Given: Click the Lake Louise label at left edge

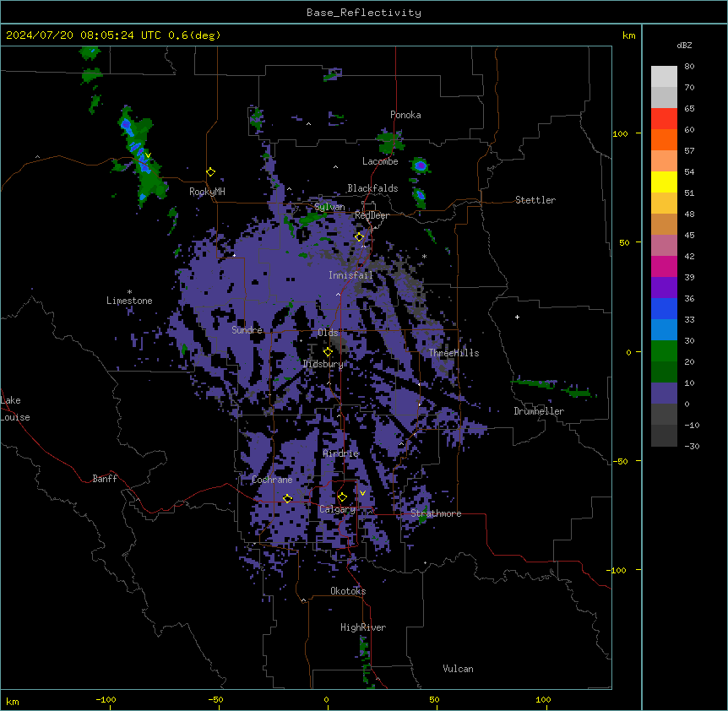Looking at the screenshot, I should click(x=15, y=409).
